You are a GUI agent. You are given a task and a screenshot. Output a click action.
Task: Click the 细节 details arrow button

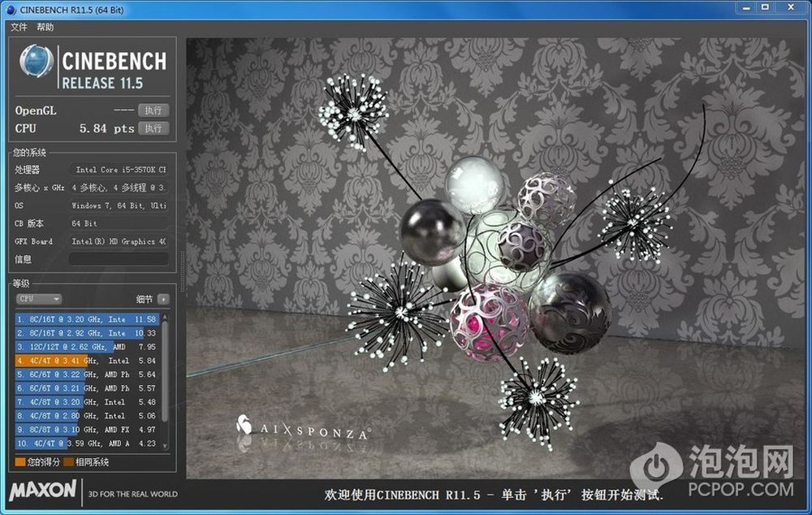point(163,299)
